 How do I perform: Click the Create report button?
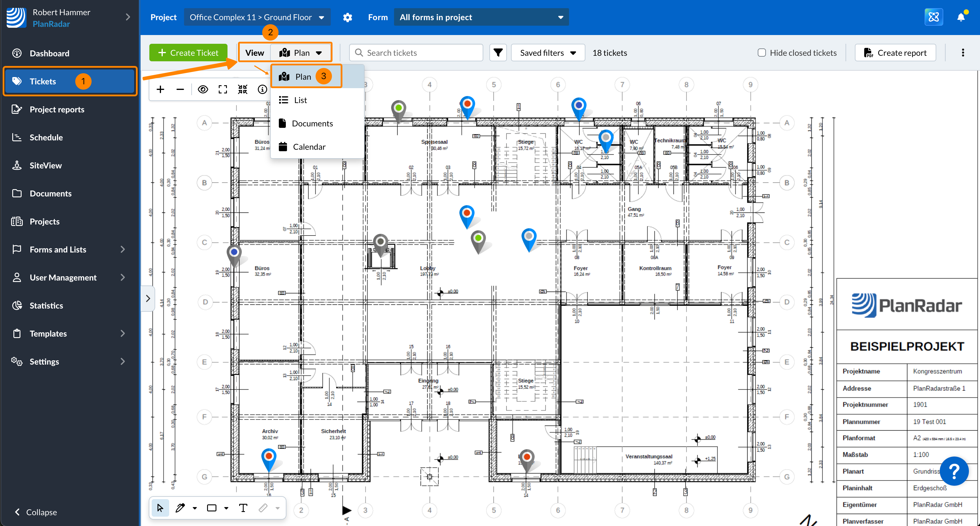click(895, 53)
